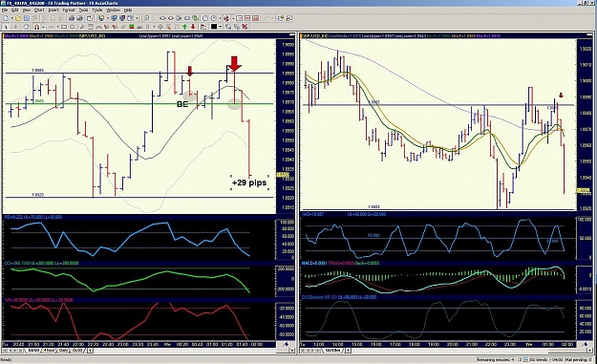597x364 pixels.
Task: Open dropdown arrow next to magnet tool
Action: 43,27
